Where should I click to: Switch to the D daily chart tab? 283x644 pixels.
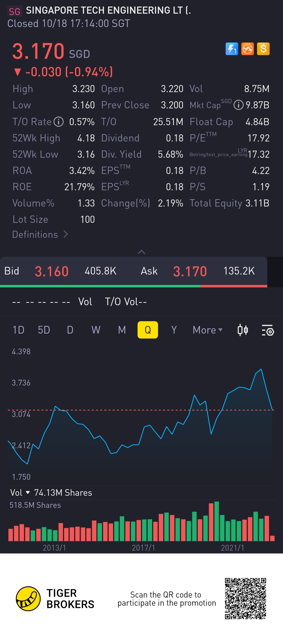pyautogui.click(x=70, y=330)
